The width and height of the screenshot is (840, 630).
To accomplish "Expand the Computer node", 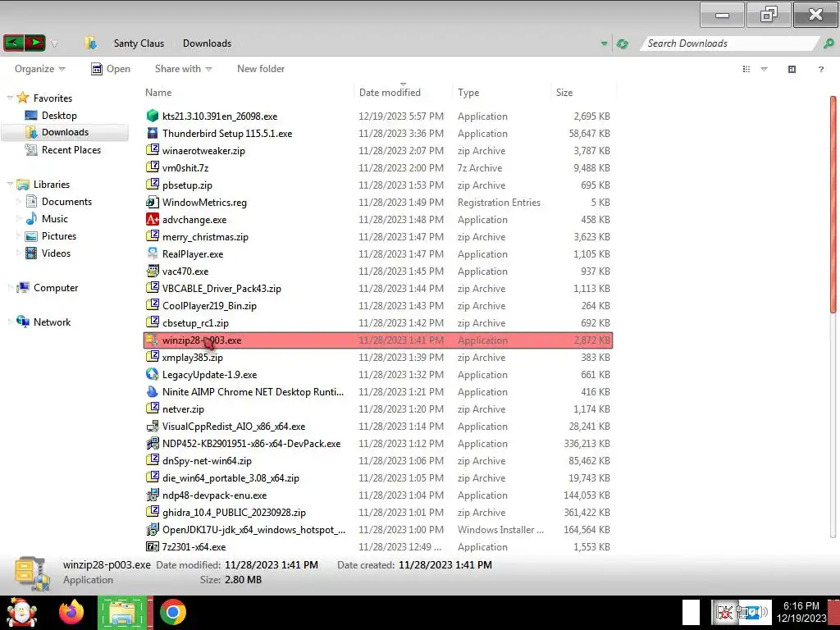I will [10, 288].
